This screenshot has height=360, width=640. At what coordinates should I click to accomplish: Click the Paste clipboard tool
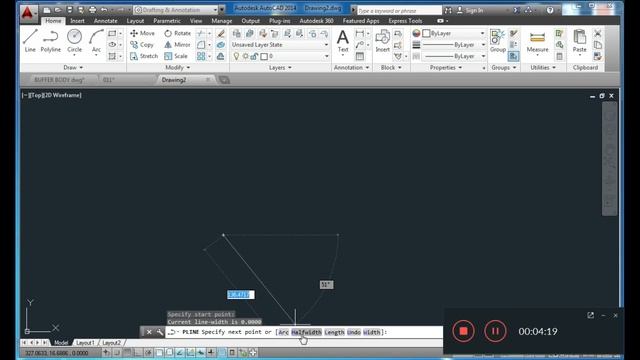579,41
